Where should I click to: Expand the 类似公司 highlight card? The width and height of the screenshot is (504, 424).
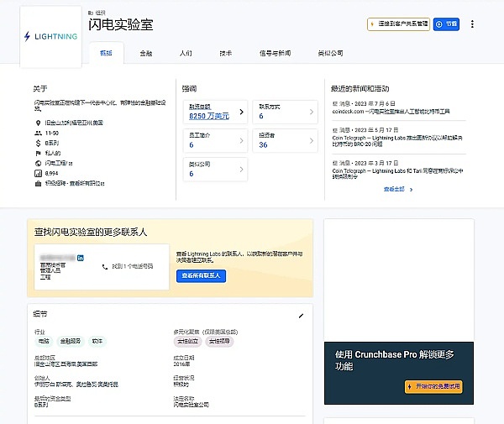click(x=242, y=169)
